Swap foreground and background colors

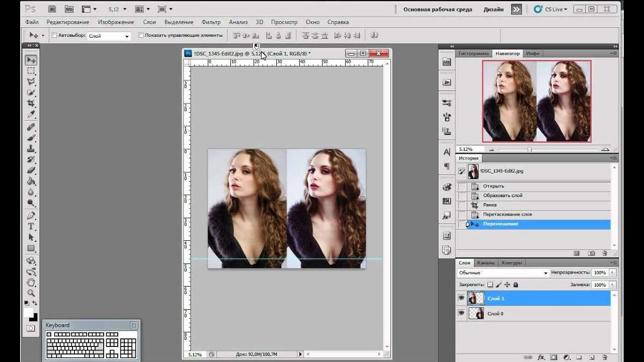point(35,303)
